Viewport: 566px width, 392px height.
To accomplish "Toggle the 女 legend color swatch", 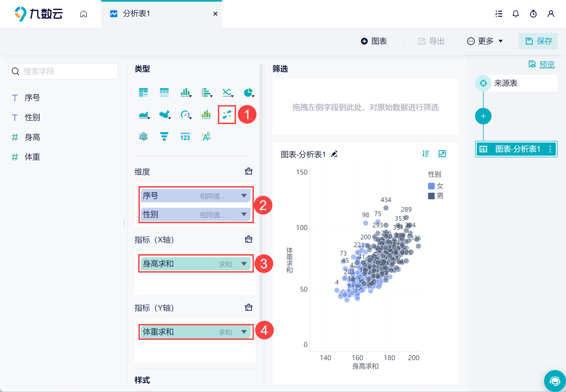I will (x=431, y=186).
